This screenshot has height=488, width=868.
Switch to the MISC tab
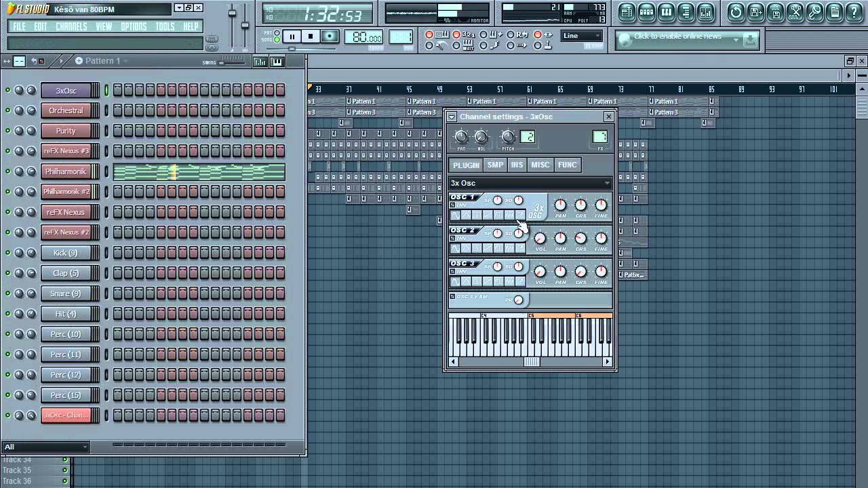click(x=540, y=165)
